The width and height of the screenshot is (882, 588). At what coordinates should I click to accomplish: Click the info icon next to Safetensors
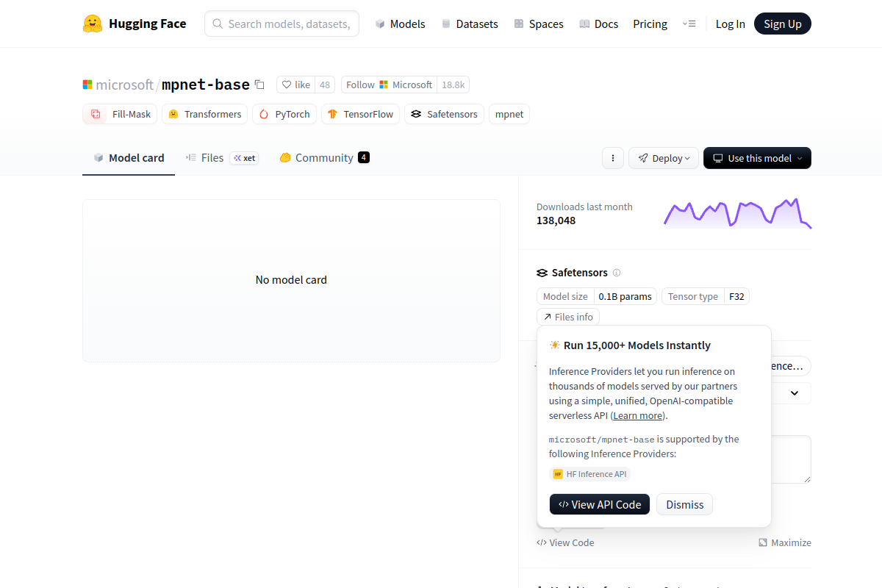[x=617, y=273]
